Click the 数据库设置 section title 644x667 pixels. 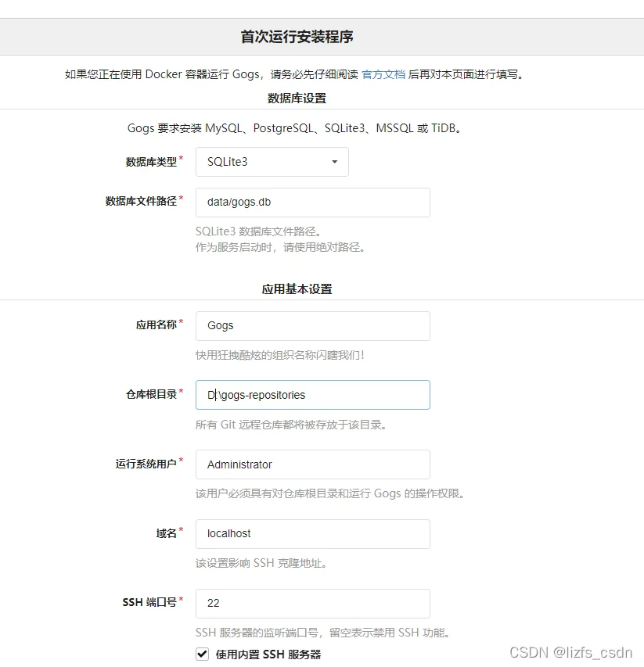point(297,99)
